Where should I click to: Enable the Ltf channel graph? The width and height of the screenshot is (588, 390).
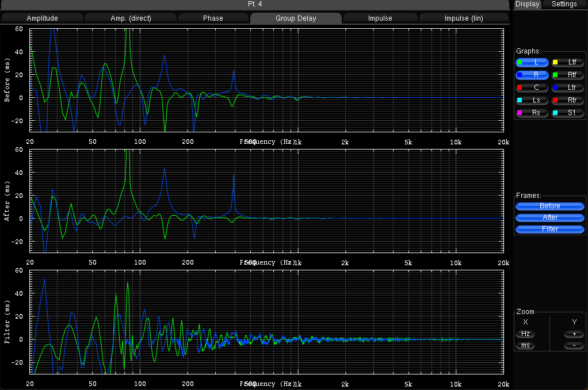point(568,62)
